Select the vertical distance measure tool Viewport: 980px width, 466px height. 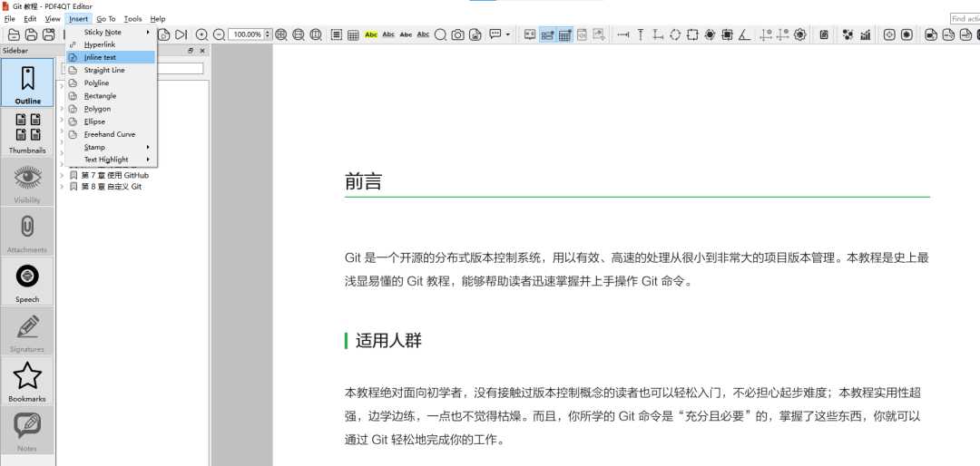(641, 35)
